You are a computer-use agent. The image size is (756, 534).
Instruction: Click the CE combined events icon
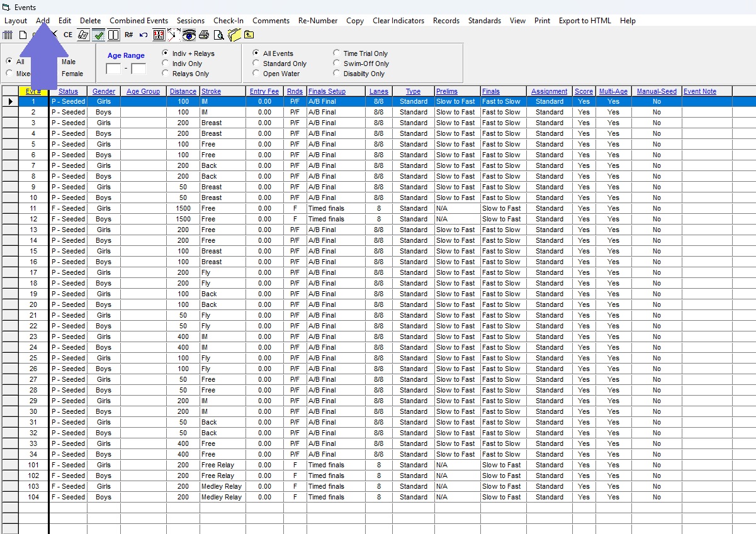(x=68, y=35)
